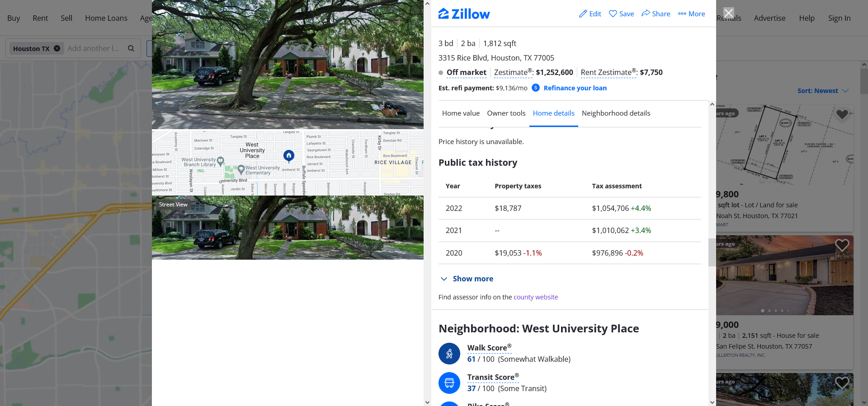868x406 pixels.
Task: Expand tax history with Show more
Action: pos(467,279)
